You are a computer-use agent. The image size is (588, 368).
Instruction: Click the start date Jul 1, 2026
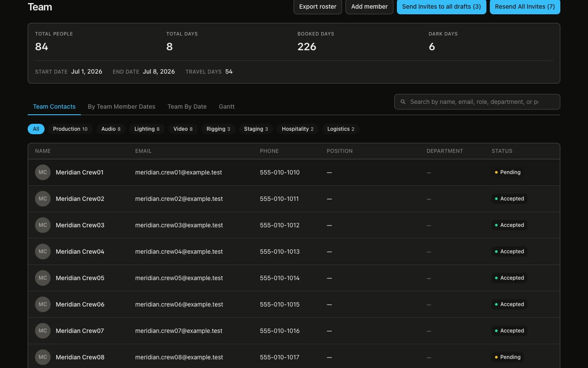pyautogui.click(x=86, y=71)
